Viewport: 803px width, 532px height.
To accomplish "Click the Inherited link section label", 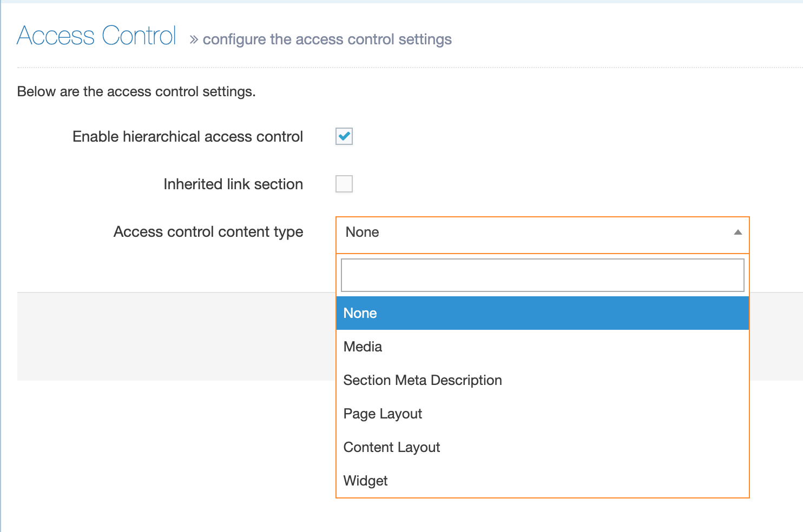I will 233,184.
